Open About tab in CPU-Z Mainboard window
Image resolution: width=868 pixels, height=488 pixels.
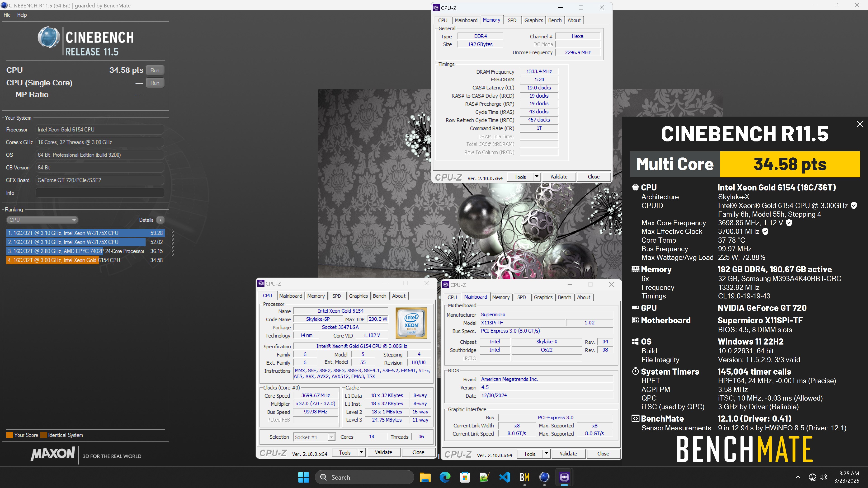pos(583,297)
